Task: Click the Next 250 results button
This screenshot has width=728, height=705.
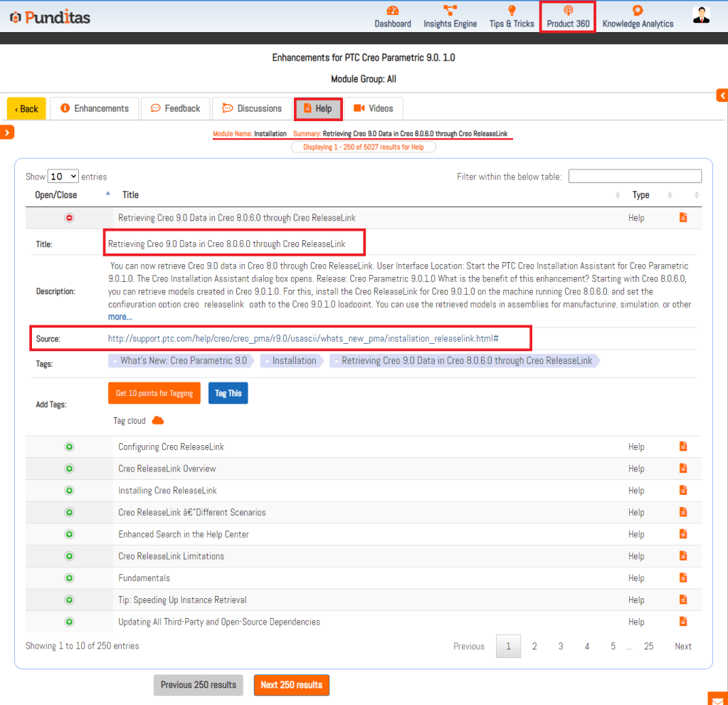Action: pyautogui.click(x=291, y=685)
